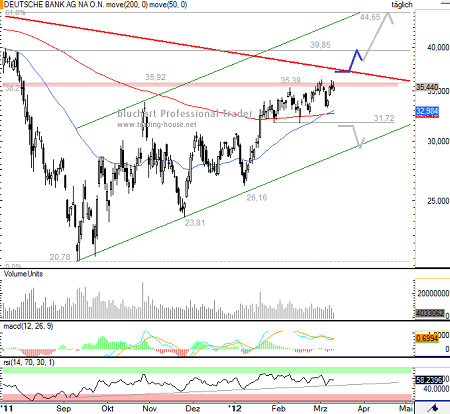Click the 20,78 bottom price label

[x=60, y=257]
